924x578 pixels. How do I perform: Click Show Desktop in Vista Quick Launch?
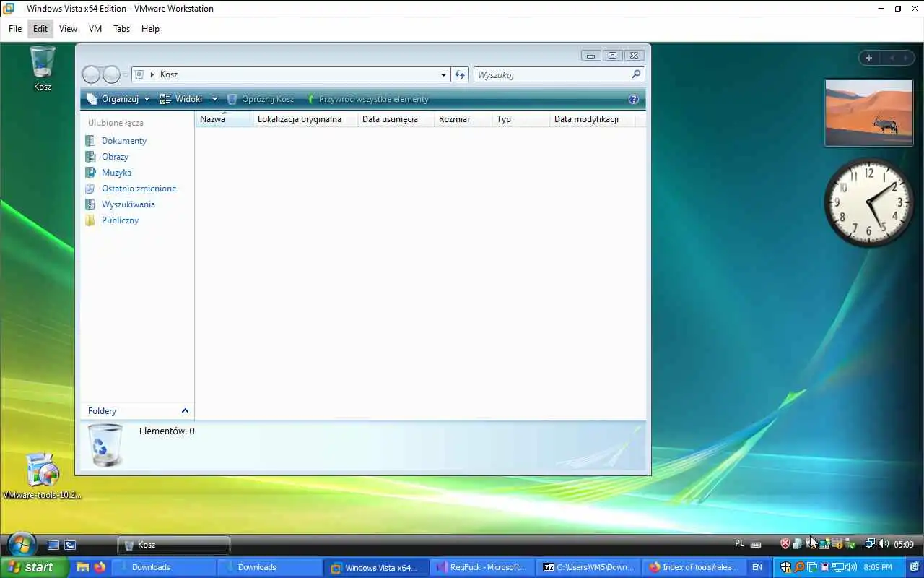click(53, 545)
